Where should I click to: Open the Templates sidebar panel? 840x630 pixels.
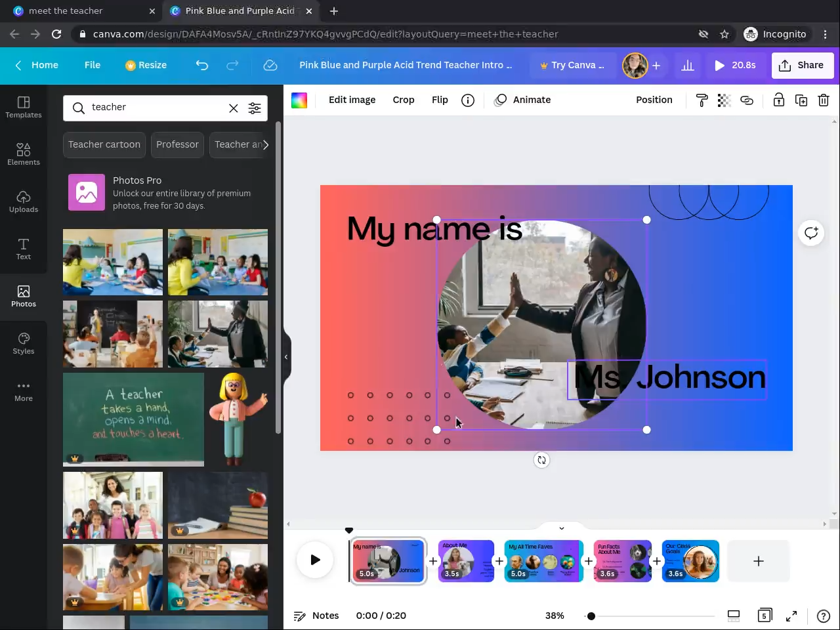pyautogui.click(x=24, y=107)
